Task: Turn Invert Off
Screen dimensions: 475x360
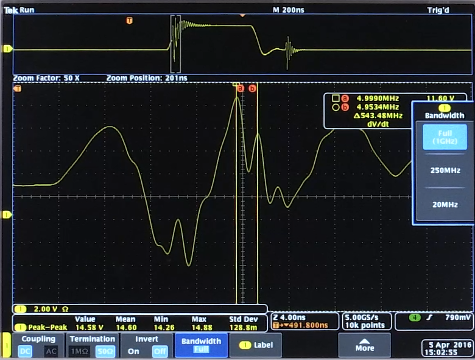Action: (160, 351)
